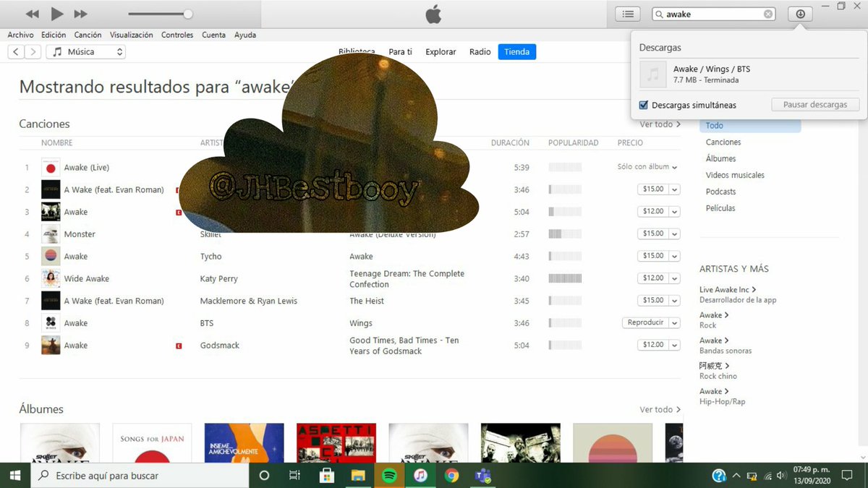Go back with the left chevron button

17,52
